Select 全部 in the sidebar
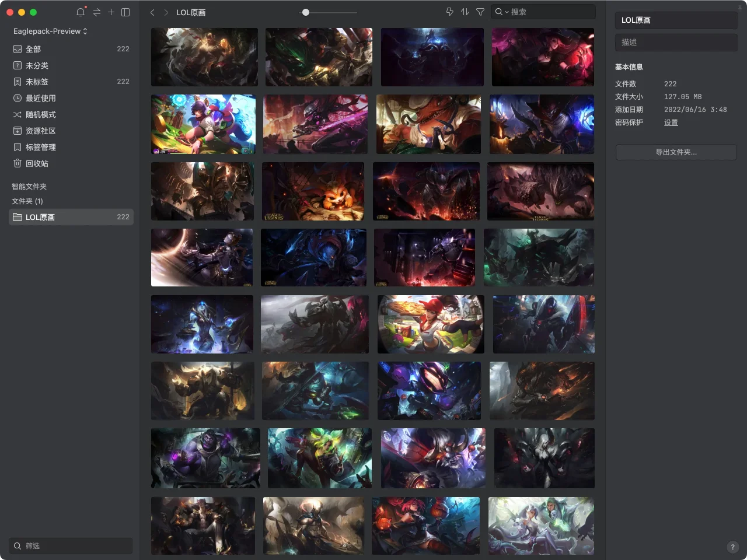 (x=71, y=49)
